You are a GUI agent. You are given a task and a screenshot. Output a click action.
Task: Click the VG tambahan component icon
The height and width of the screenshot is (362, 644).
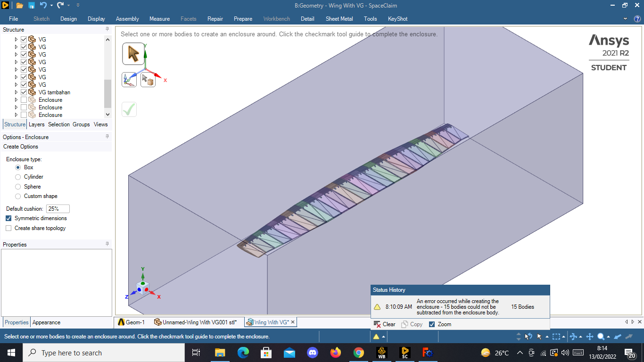(x=32, y=92)
